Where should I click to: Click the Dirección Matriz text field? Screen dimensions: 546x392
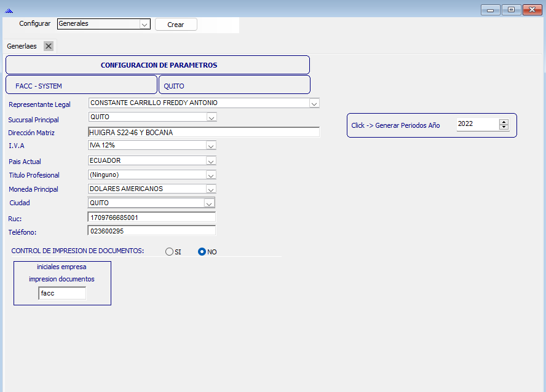[x=204, y=133]
